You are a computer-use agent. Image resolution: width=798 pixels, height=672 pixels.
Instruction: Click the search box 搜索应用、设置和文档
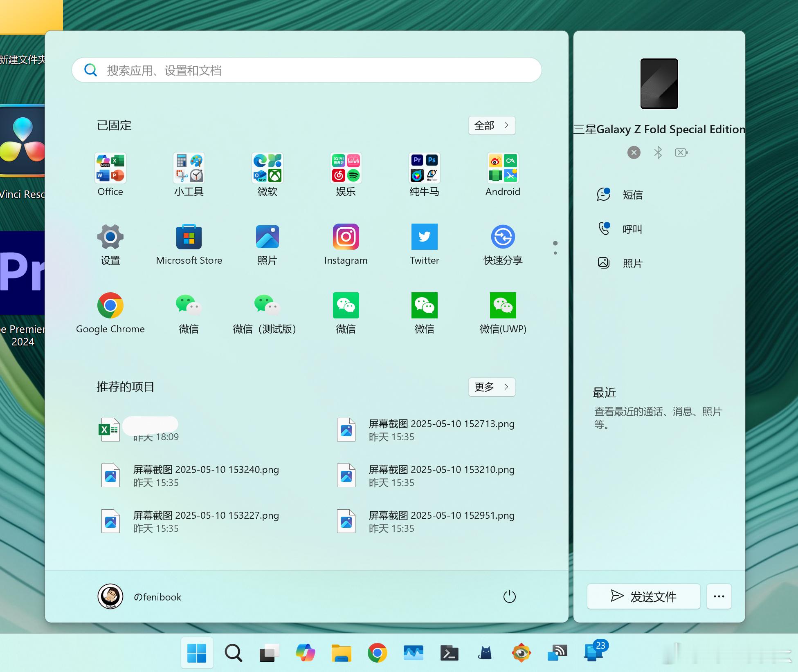(307, 70)
